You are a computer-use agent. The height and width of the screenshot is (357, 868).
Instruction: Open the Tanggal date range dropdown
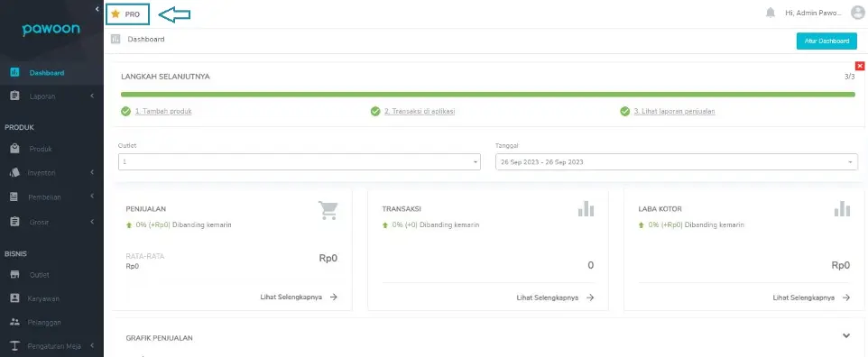[677, 161]
